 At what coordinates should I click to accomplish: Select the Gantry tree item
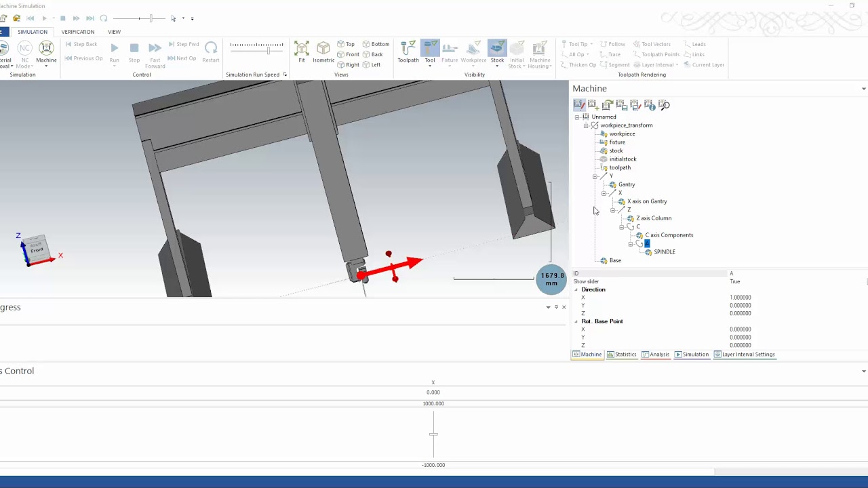(627, 184)
